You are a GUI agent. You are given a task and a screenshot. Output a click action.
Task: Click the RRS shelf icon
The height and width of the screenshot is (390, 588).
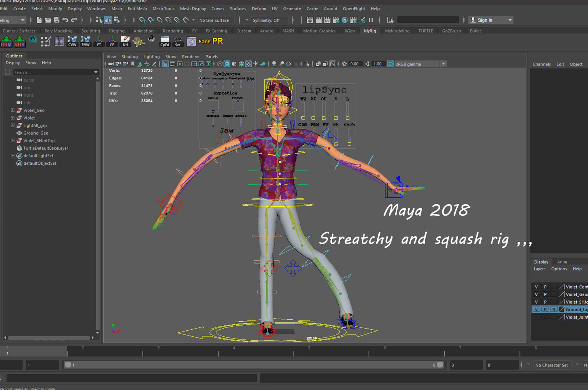pyautogui.click(x=19, y=41)
